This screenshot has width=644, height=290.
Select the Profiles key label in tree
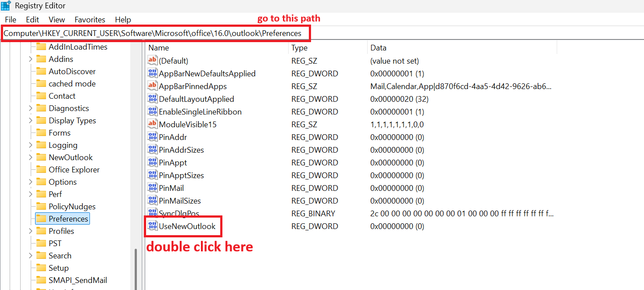pos(61,231)
